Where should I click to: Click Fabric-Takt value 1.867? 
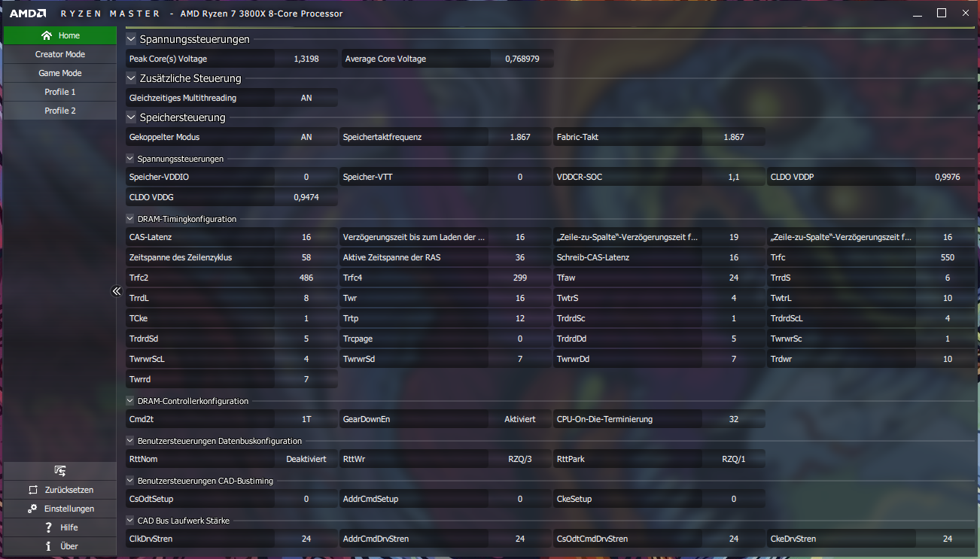734,137
